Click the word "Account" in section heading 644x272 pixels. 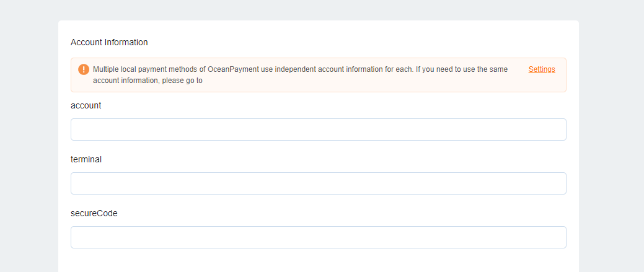[86, 43]
